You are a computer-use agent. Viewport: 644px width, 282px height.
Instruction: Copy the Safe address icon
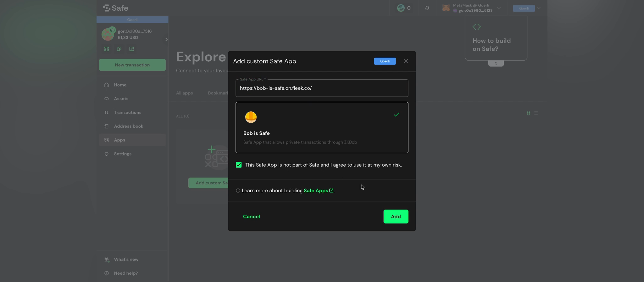(x=119, y=49)
